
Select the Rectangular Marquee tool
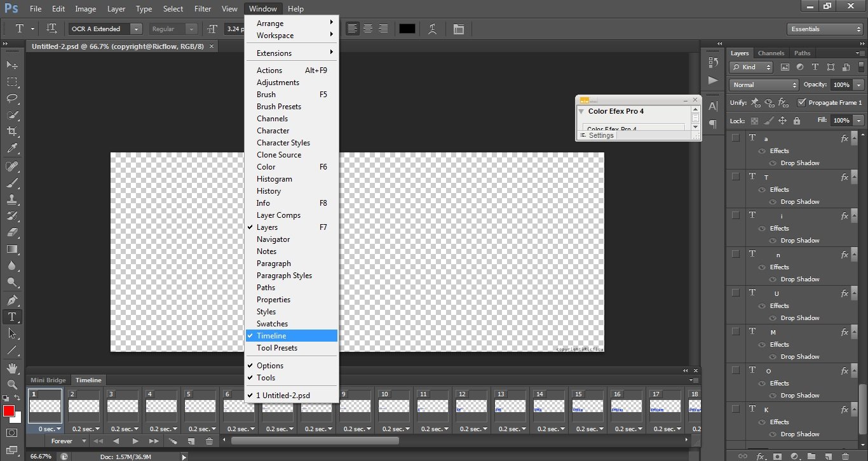(x=12, y=81)
